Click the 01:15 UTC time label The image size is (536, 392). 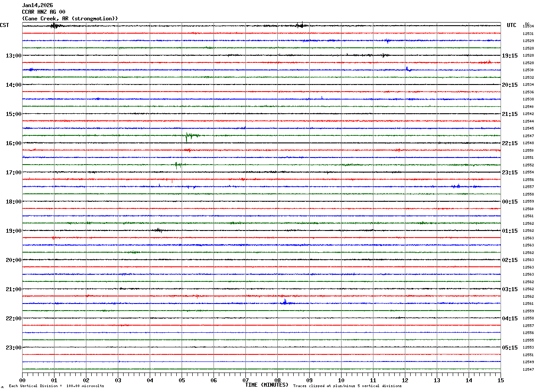click(510, 231)
